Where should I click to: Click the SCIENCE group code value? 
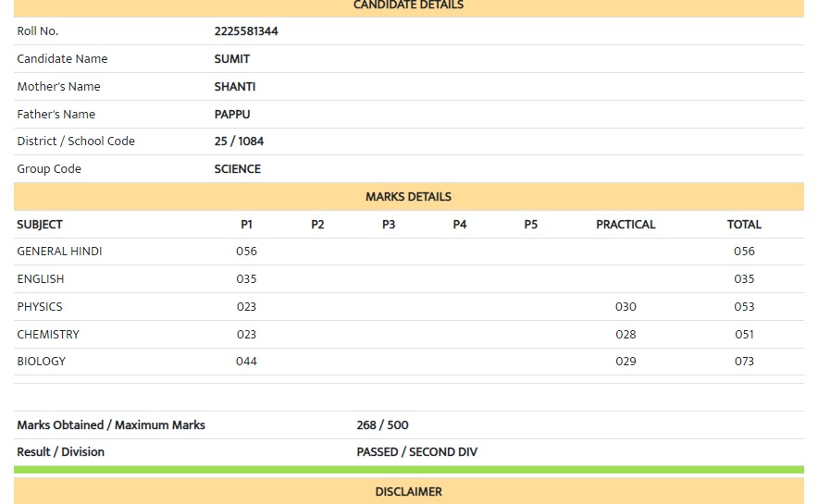point(238,169)
